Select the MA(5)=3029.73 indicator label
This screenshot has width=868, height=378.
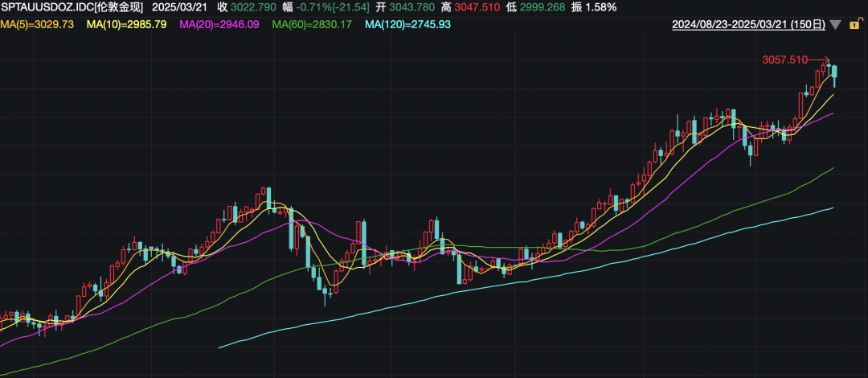point(37,25)
